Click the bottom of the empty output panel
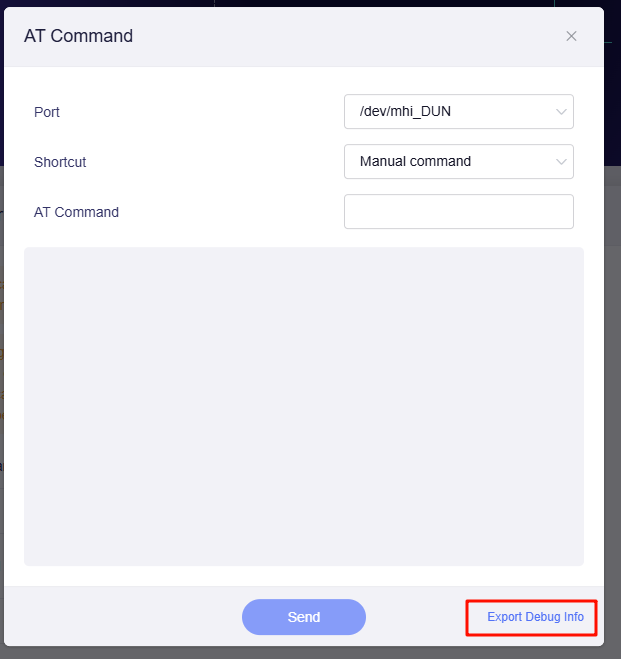 303,550
